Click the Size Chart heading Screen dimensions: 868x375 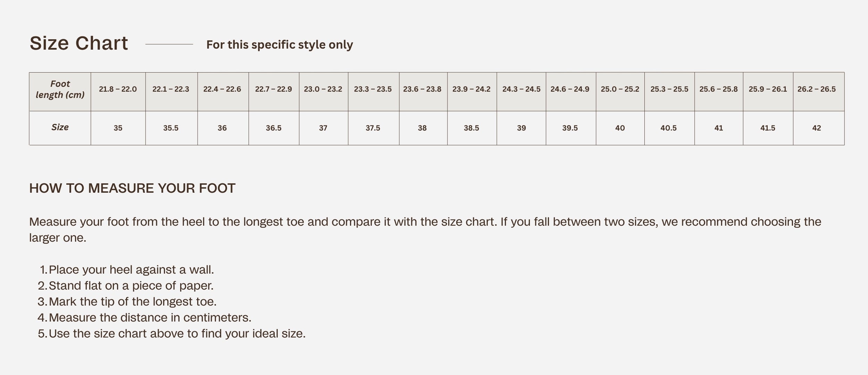click(79, 43)
